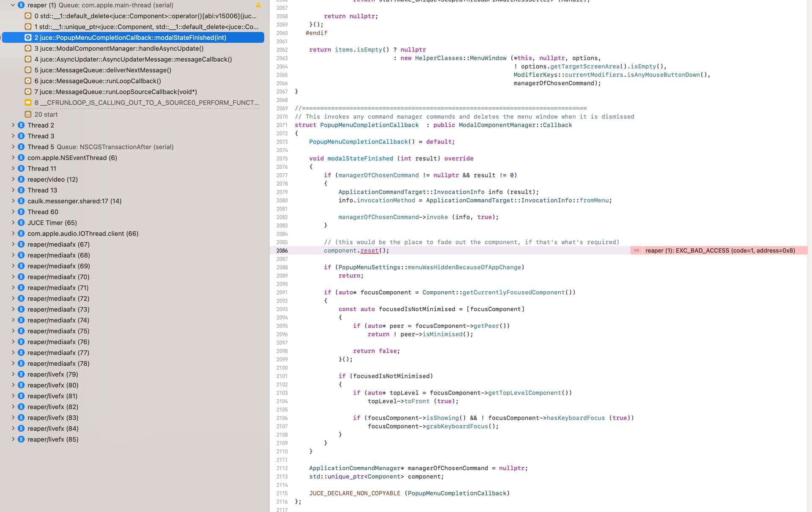This screenshot has width=812, height=512.
Task: Expand reaper/mediaafx (77)
Action: pyautogui.click(x=13, y=353)
